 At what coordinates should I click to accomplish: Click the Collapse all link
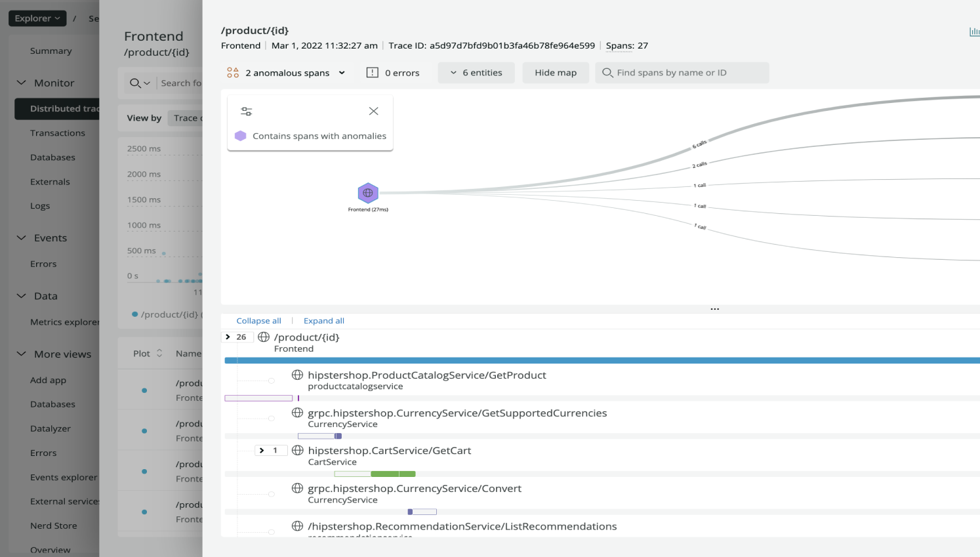[x=258, y=320]
